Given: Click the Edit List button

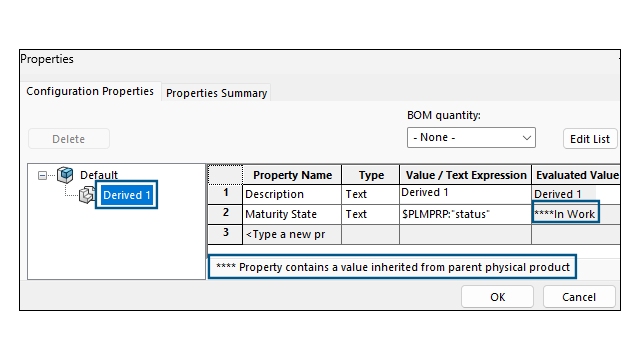Looking at the screenshot, I should 590,139.
